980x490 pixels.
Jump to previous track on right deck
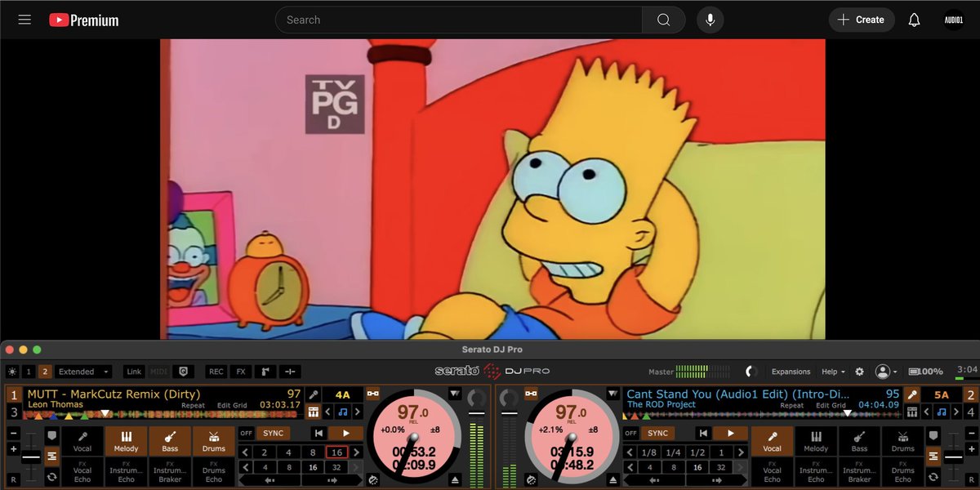[703, 434]
